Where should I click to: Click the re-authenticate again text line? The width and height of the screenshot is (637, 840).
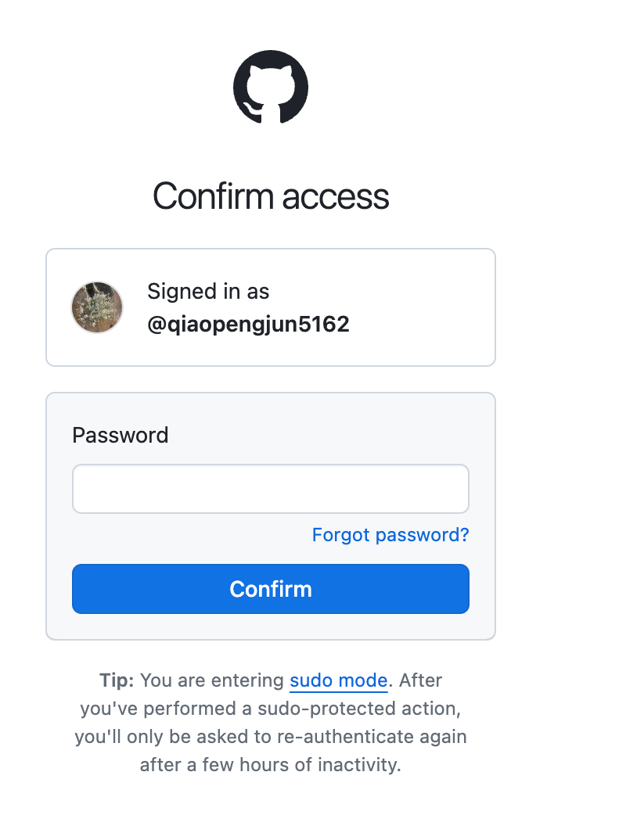click(x=271, y=737)
